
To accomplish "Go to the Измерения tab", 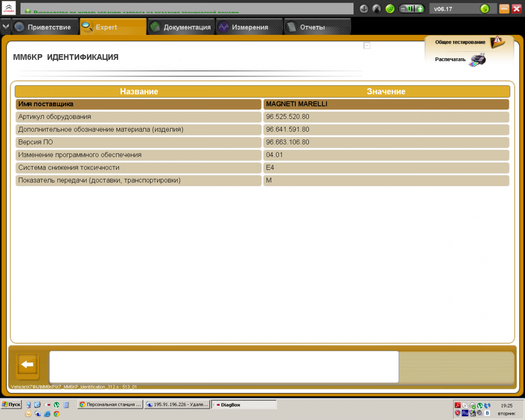I will 249,27.
